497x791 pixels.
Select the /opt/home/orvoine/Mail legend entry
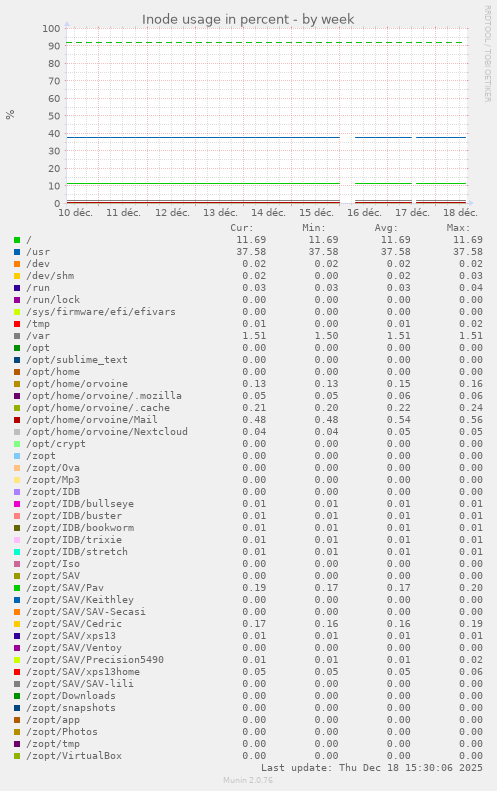[x=92, y=420]
